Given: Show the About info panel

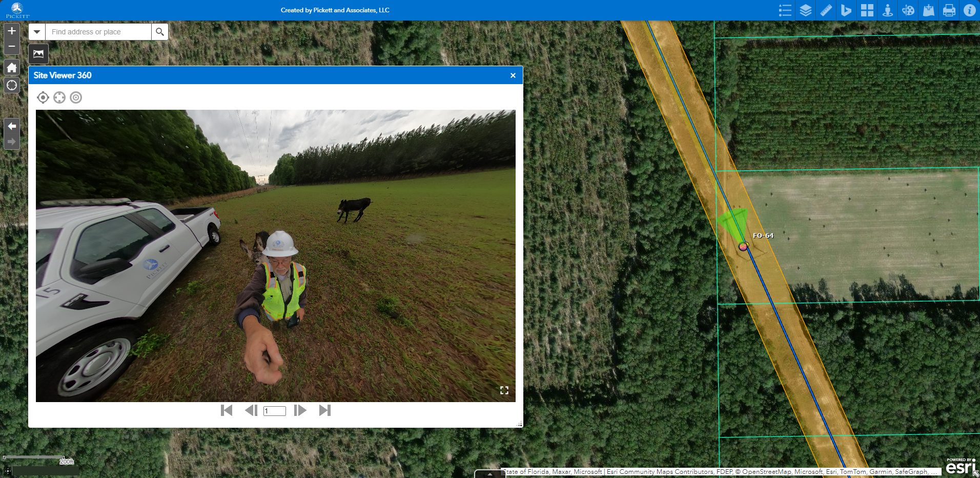Looking at the screenshot, I should tap(969, 10).
